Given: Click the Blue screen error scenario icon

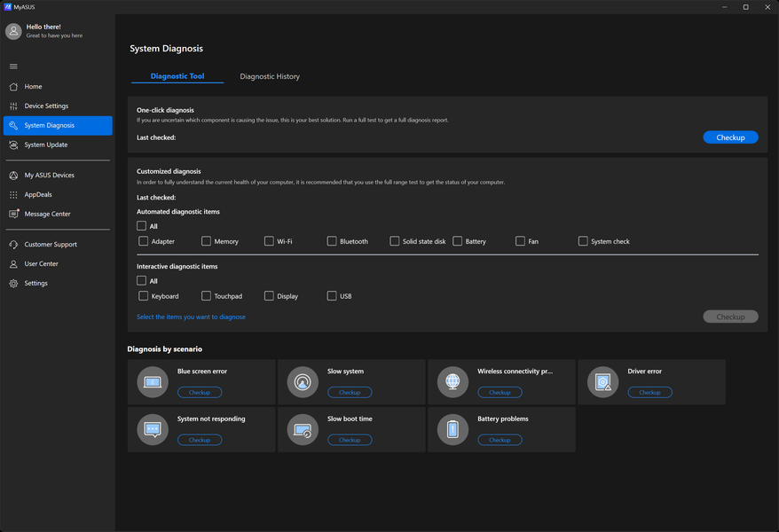Looking at the screenshot, I should click(153, 382).
